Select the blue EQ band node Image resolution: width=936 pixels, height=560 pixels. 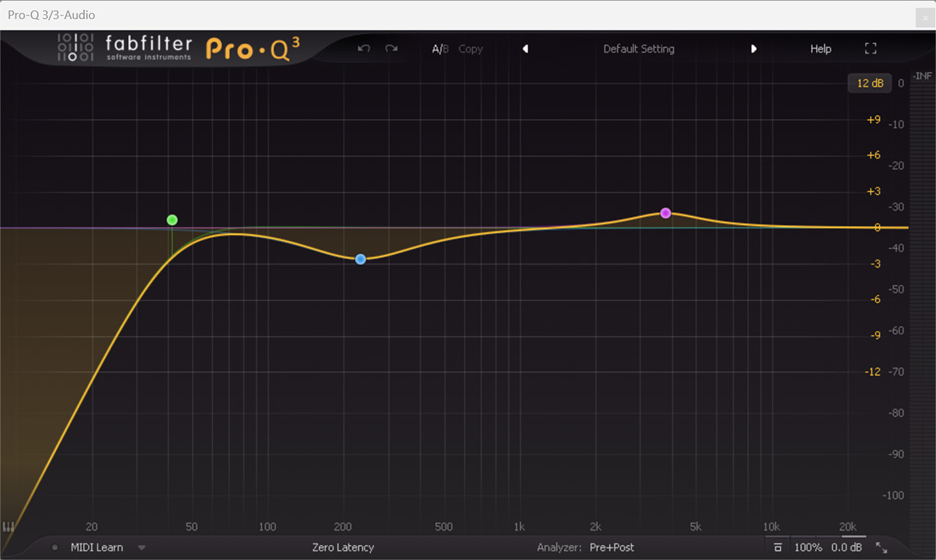coord(360,259)
